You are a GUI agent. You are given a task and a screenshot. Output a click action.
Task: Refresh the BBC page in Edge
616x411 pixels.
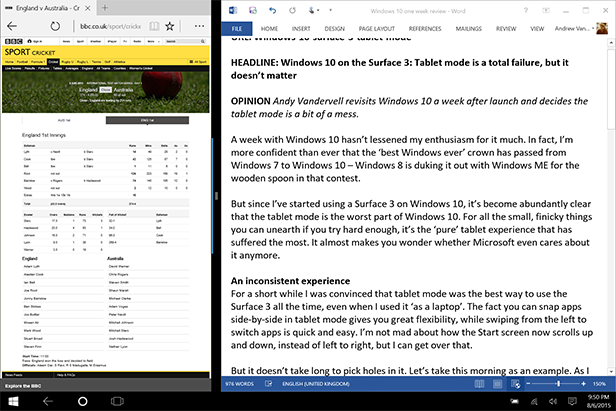click(55, 26)
